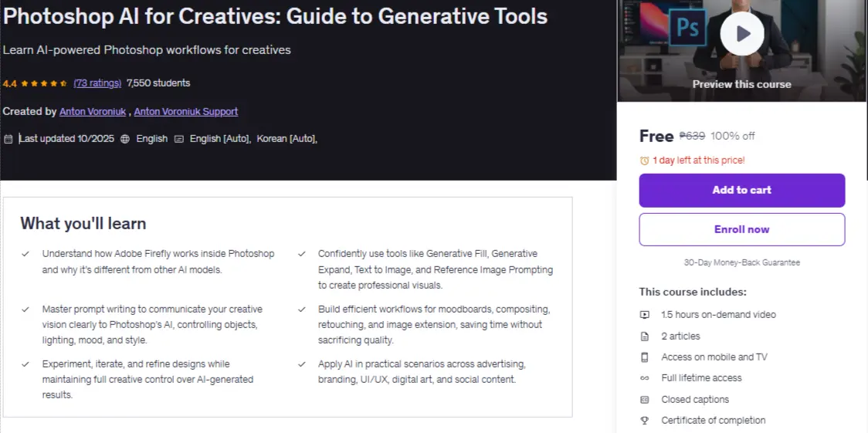Click checkmark beside Understand how Adobe Firefly
868x433 pixels.
25,254
